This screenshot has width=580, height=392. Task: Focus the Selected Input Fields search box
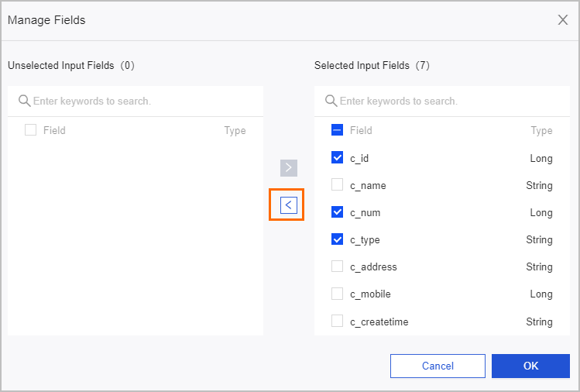[445, 101]
